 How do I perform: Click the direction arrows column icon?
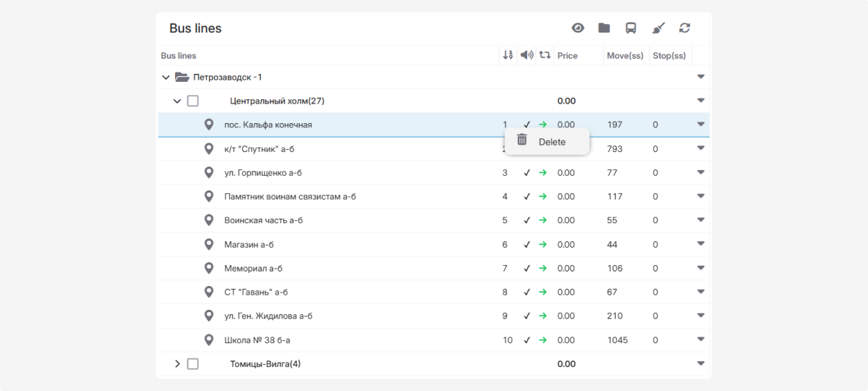tap(545, 55)
